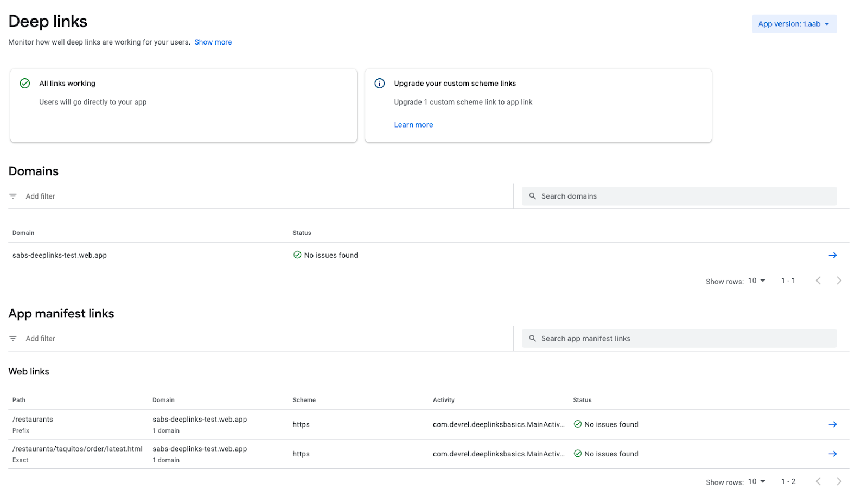Click the Add filter button for Domains
The height and width of the screenshot is (502, 868).
40,196
